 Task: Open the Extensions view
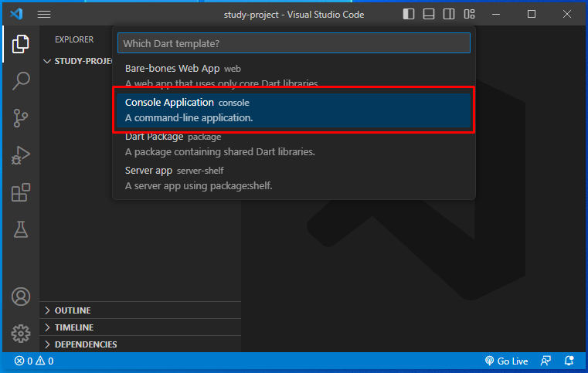pos(21,192)
